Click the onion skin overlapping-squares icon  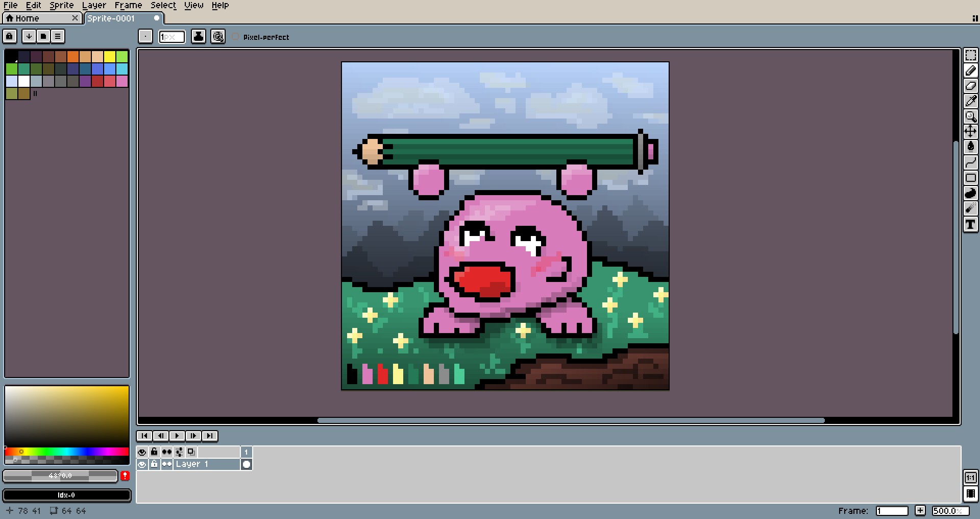point(191,452)
